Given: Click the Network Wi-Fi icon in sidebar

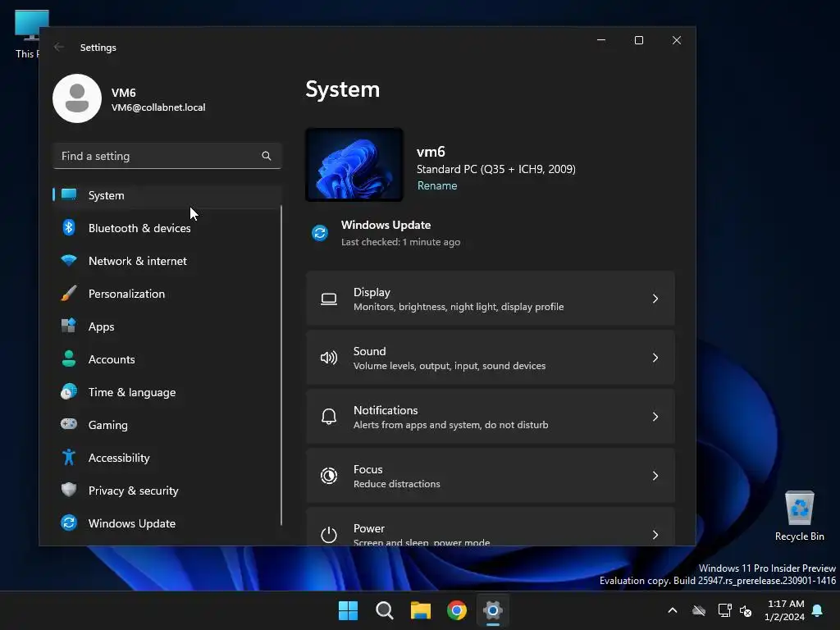Looking at the screenshot, I should [x=69, y=261].
